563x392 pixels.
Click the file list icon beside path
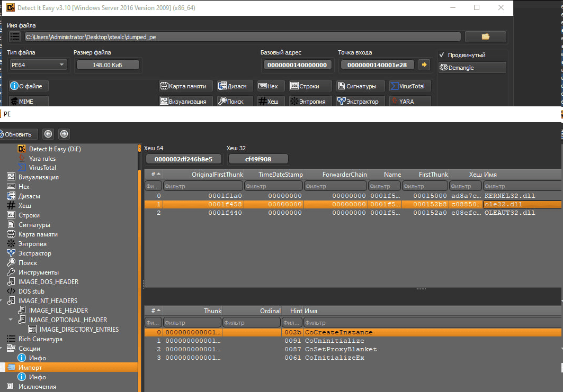[x=15, y=37]
